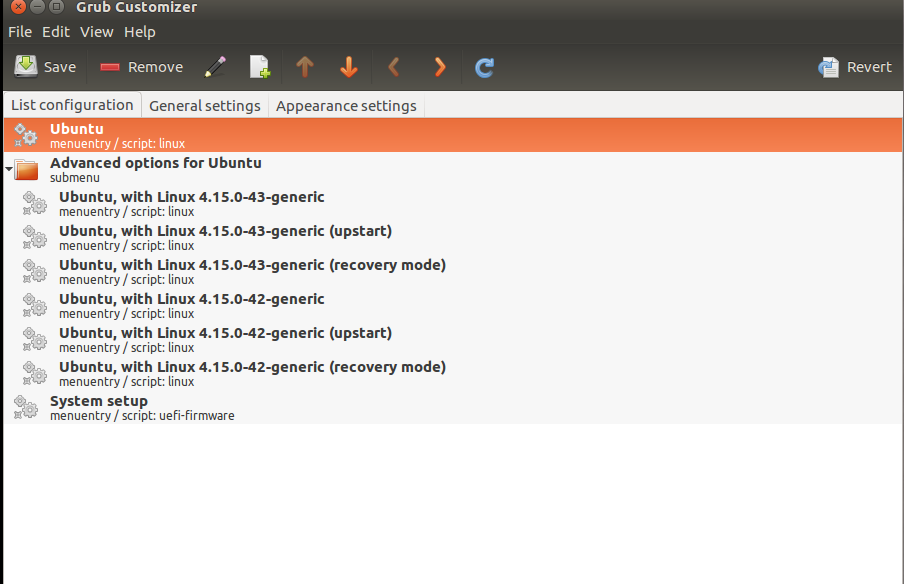Viewport: 904px width, 584px height.
Task: Click gear icon beside 4.15.0-43-generic (upstart)
Action: (35, 238)
